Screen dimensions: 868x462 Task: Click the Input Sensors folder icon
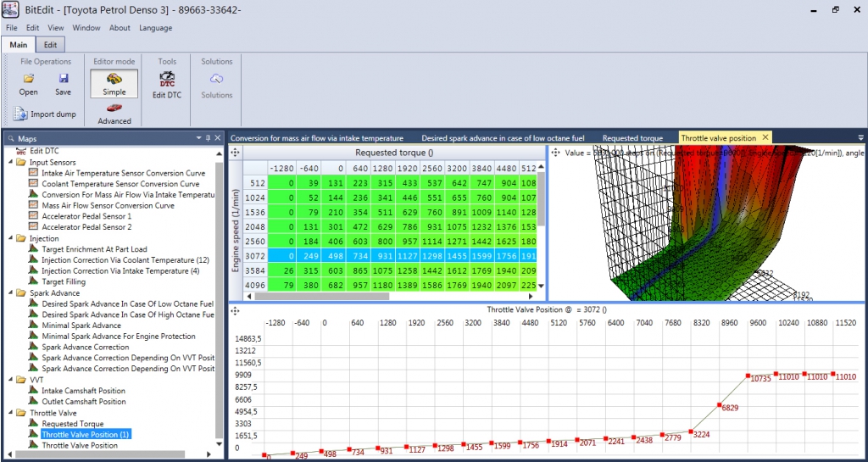point(21,162)
